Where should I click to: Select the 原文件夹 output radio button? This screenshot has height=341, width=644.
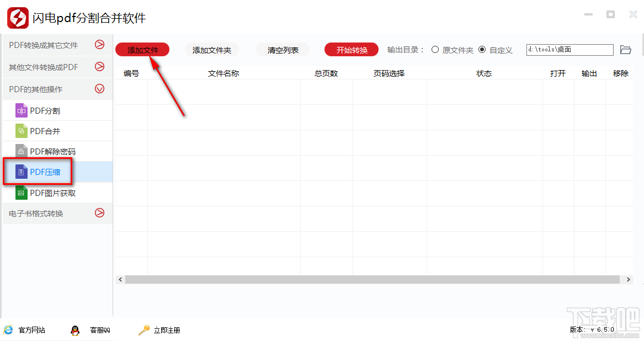(435, 50)
